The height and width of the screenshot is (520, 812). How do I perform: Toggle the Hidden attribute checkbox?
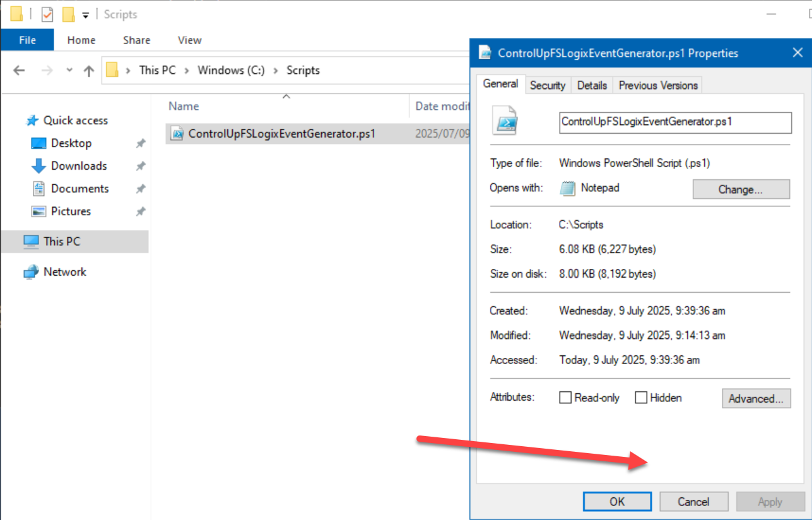click(x=641, y=398)
